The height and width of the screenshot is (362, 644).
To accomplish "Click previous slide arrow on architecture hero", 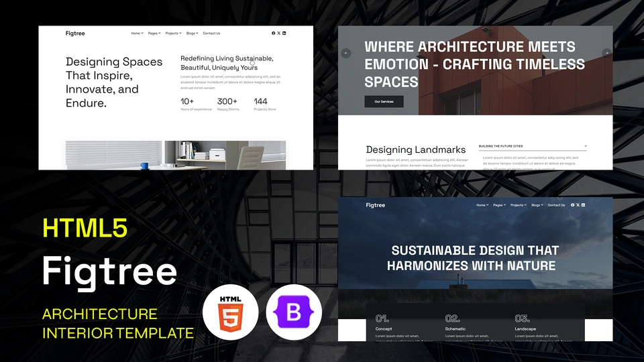I will (346, 53).
